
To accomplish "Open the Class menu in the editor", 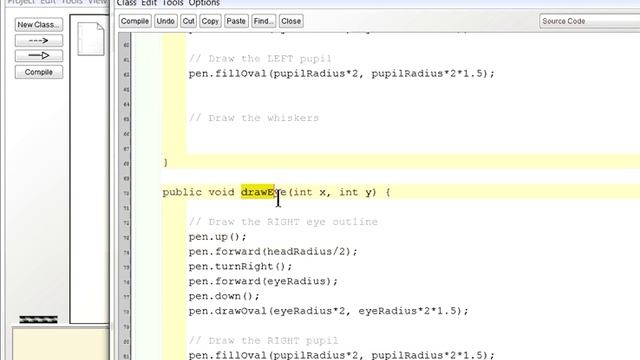I will (127, 3).
